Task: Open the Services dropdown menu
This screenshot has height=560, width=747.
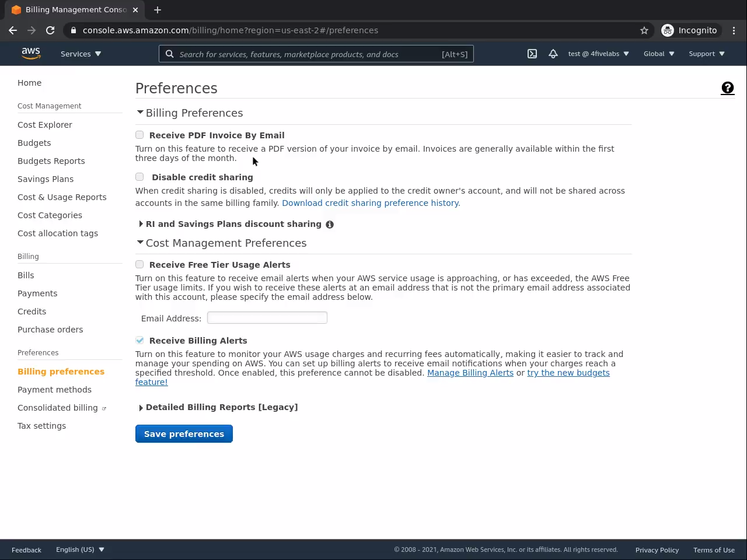Action: 81,54
